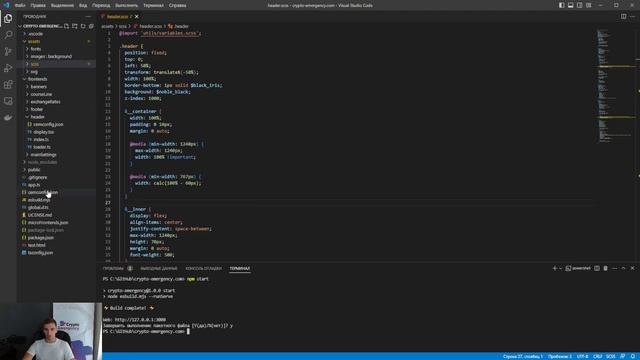Open the Вид menu
The width and height of the screenshot is (640, 360).
tap(83, 5)
